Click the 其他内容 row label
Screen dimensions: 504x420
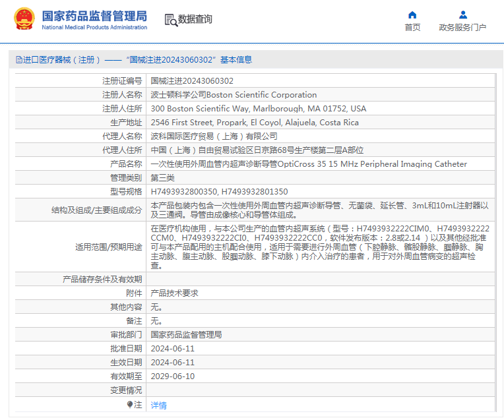pos(126,307)
